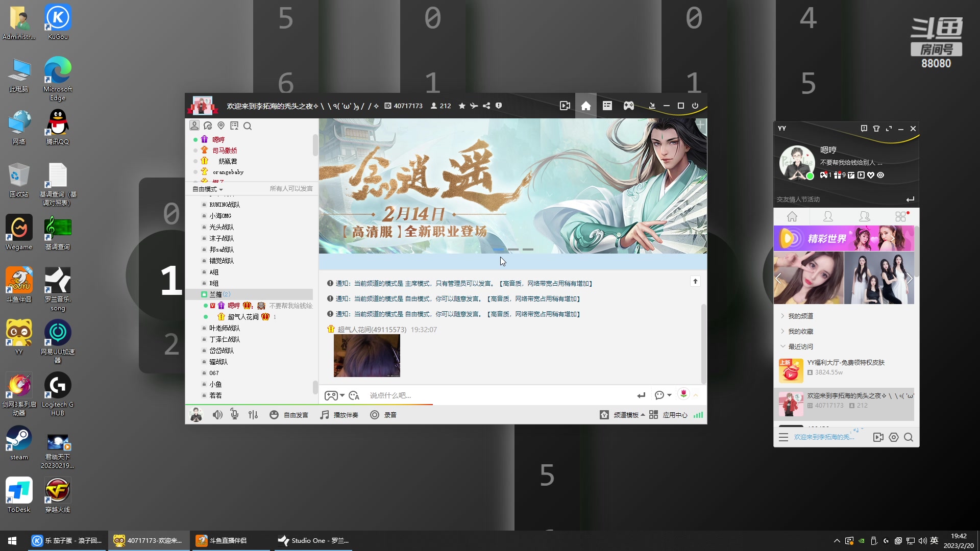The height and width of the screenshot is (551, 980).
Task: Open the emoji picker in chat input
Action: pos(354,395)
